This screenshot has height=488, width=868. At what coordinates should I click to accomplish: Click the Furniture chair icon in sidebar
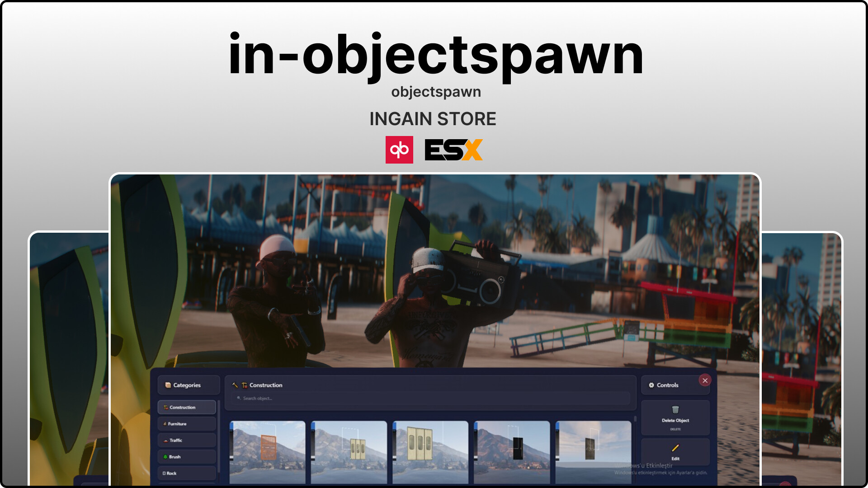coord(165,424)
